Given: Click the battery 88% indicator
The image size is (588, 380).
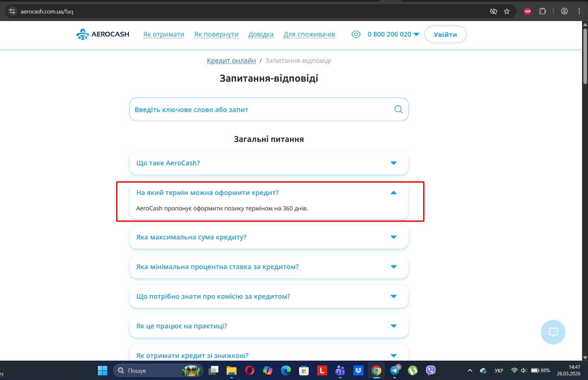Looking at the screenshot, I should tap(540, 370).
